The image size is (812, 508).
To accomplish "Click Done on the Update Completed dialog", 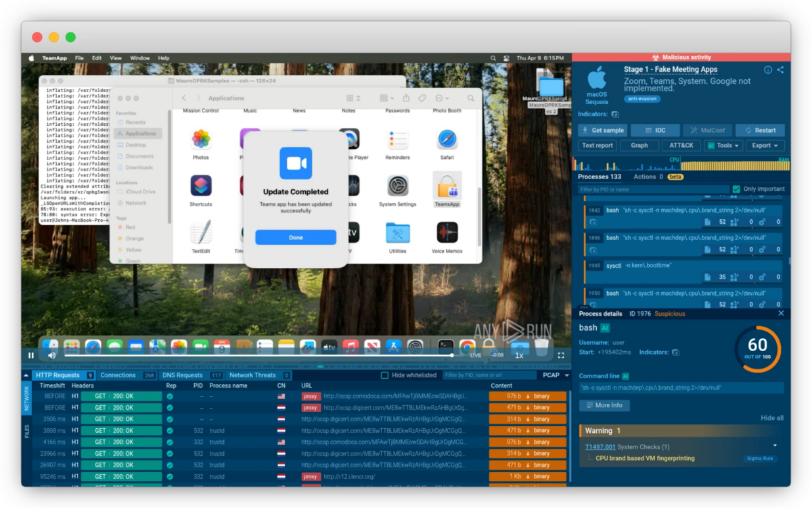I will pyautogui.click(x=296, y=237).
